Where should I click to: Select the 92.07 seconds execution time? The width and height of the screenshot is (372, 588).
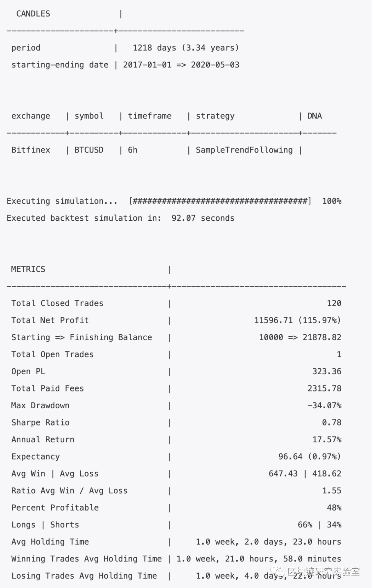[203, 218]
